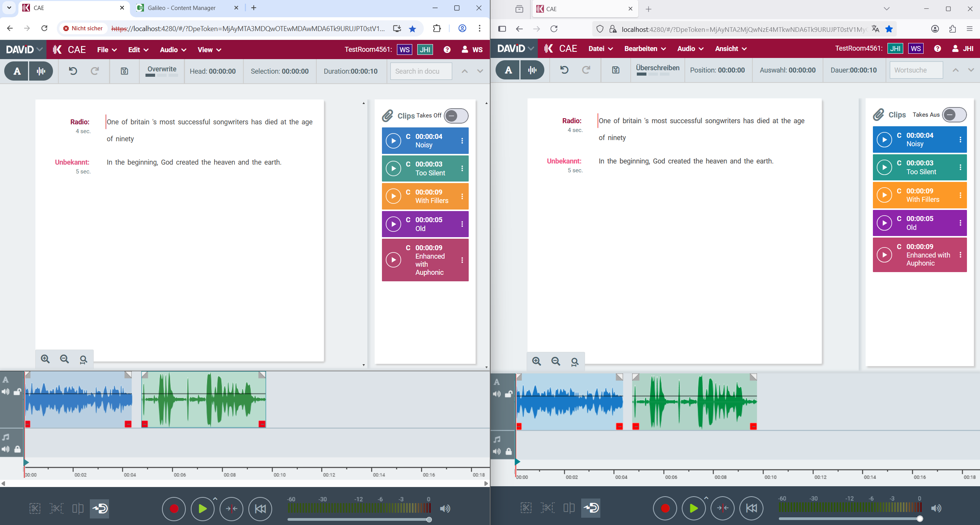
Task: Click the record button in left window
Action: (174, 508)
